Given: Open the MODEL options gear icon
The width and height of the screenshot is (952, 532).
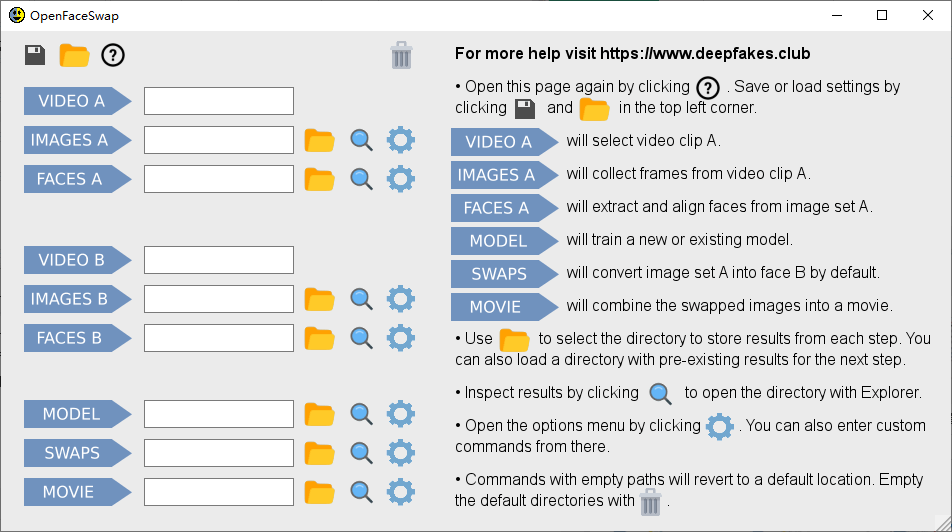Looking at the screenshot, I should pyautogui.click(x=400, y=414).
